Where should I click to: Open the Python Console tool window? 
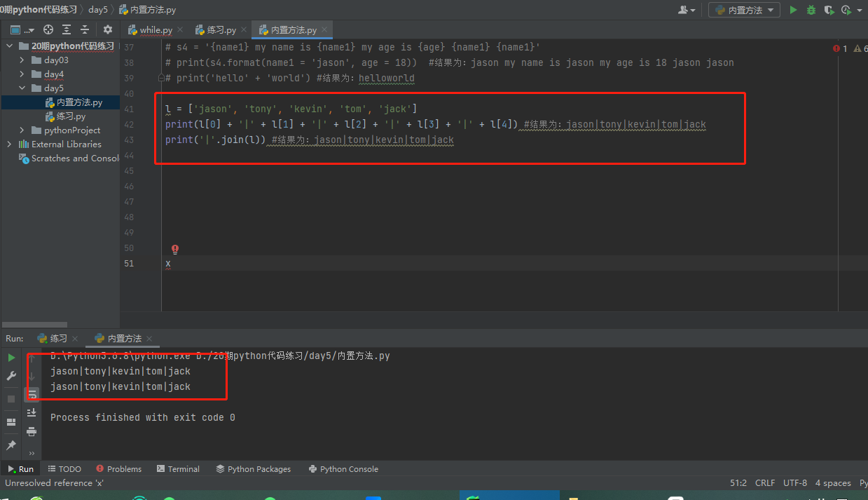point(342,469)
